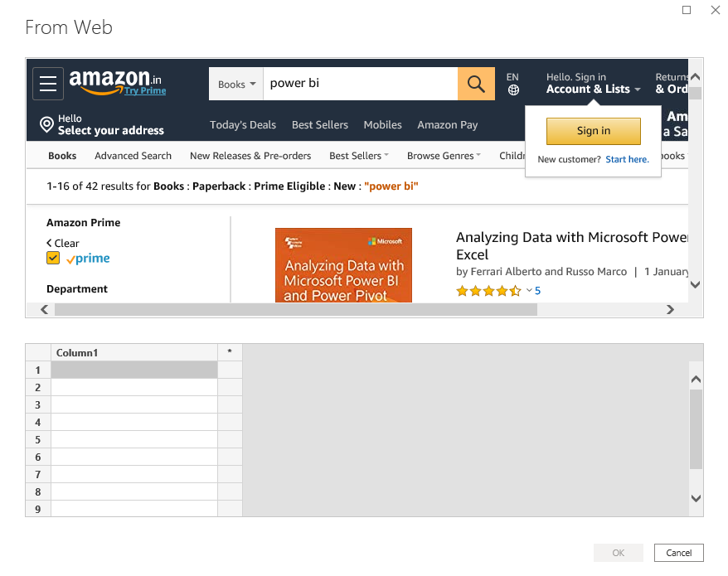Click the horizontal scrollbar of web preview
The width and height of the screenshot is (728, 576).
click(x=295, y=310)
